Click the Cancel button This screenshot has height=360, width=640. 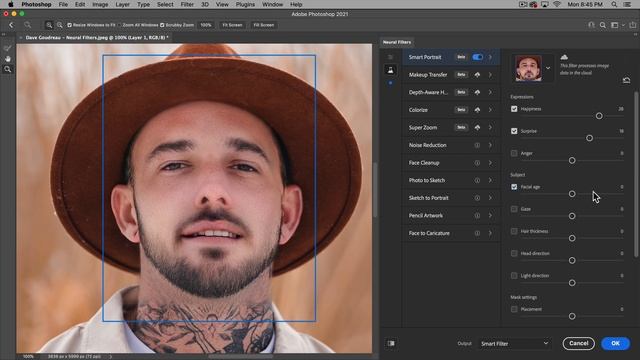click(x=578, y=343)
